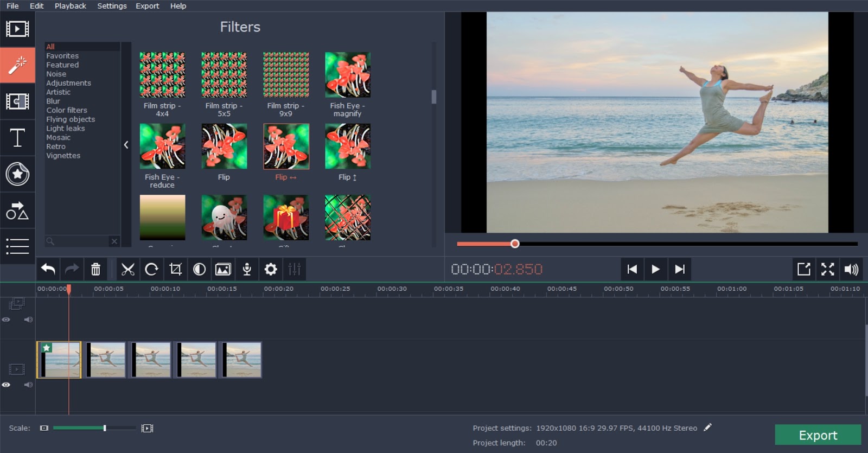Delete selected clip with trash icon
This screenshot has height=453, width=868.
(95, 269)
